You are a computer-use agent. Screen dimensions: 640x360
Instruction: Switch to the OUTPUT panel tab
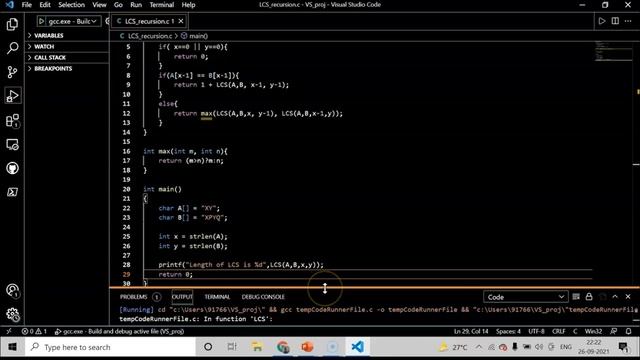coord(182,297)
